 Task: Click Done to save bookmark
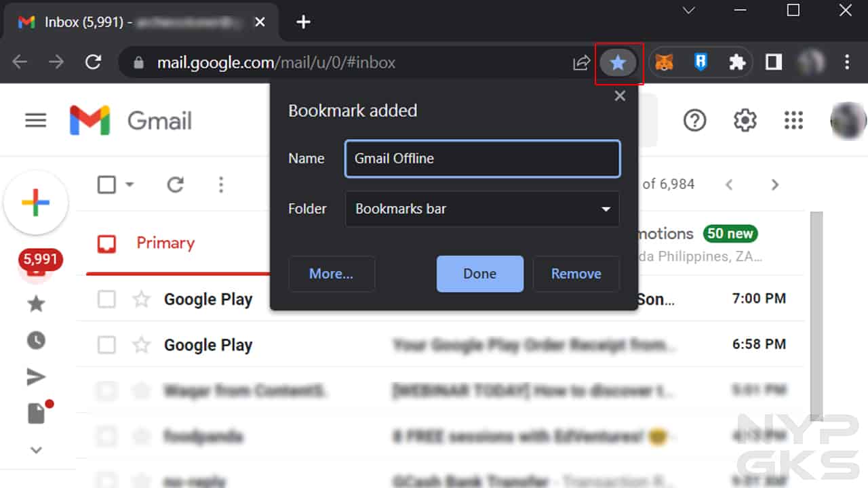tap(480, 274)
